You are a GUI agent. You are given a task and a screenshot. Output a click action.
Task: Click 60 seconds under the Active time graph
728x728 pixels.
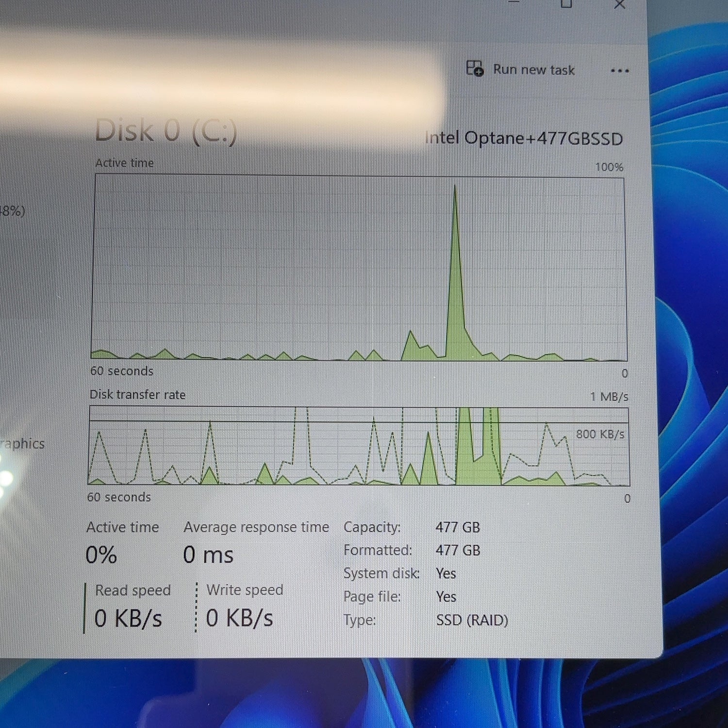(122, 371)
